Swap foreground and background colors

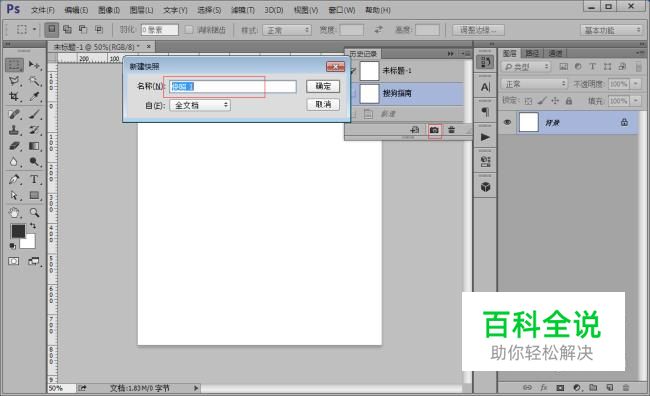click(x=33, y=226)
